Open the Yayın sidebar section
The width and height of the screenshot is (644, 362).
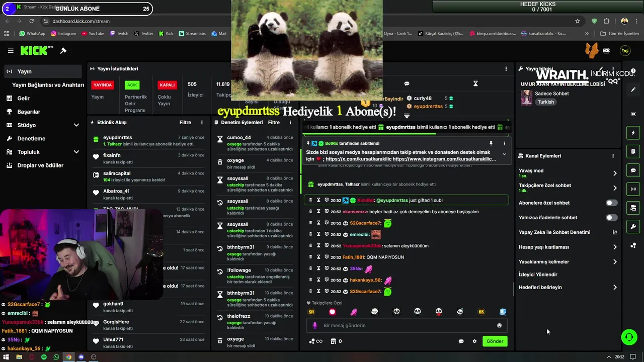tap(42, 71)
